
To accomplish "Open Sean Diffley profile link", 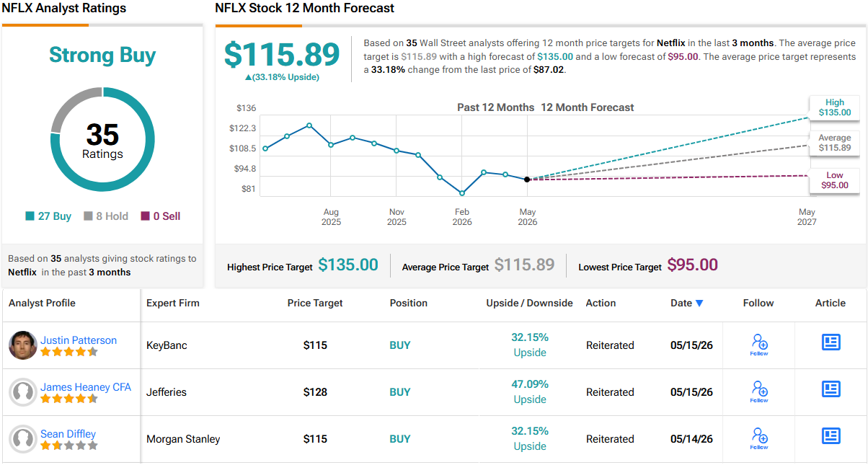I will pos(68,434).
